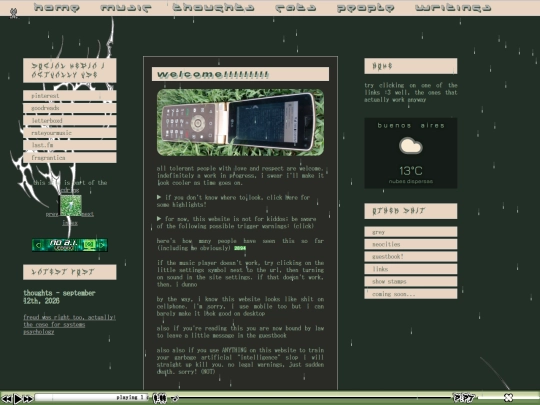The height and width of the screenshot is (405, 540).
Task: Open the last.fm link
Action: coord(70,145)
